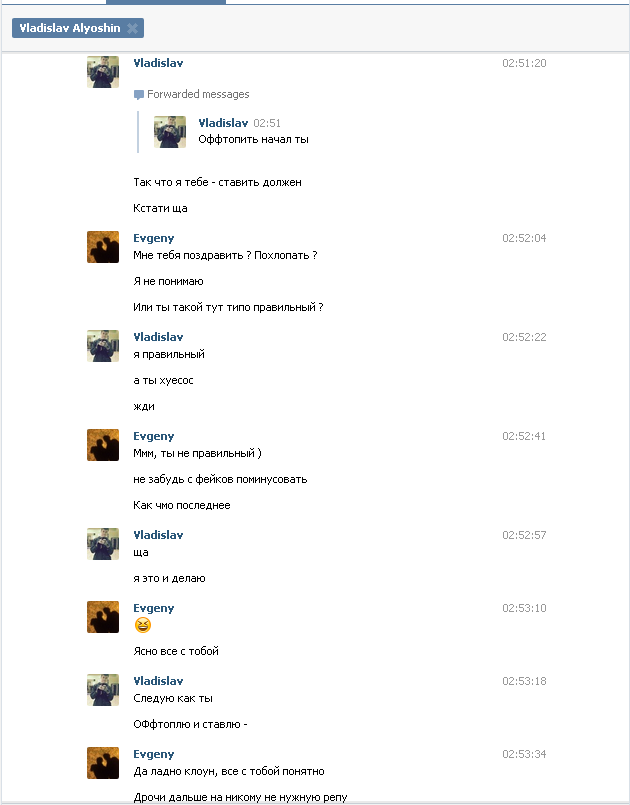Click Evgeny name link at 02:52:04
The height and width of the screenshot is (805, 630).
(154, 238)
